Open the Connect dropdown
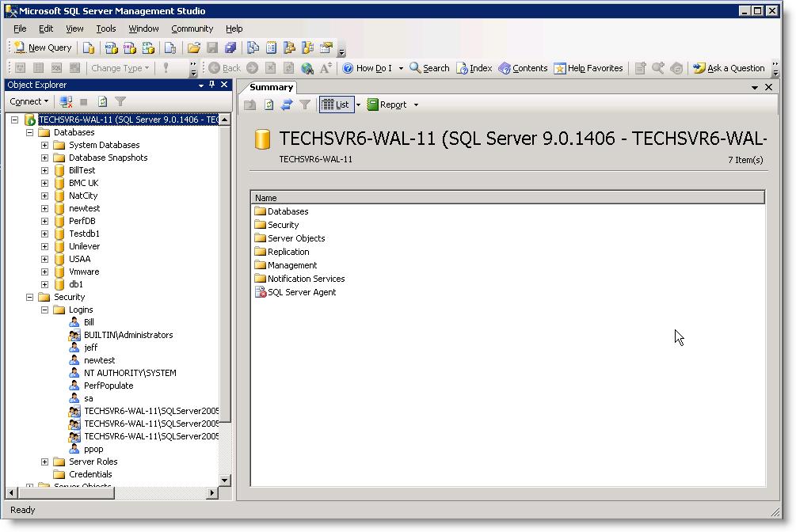The image size is (796, 532). 29,101
